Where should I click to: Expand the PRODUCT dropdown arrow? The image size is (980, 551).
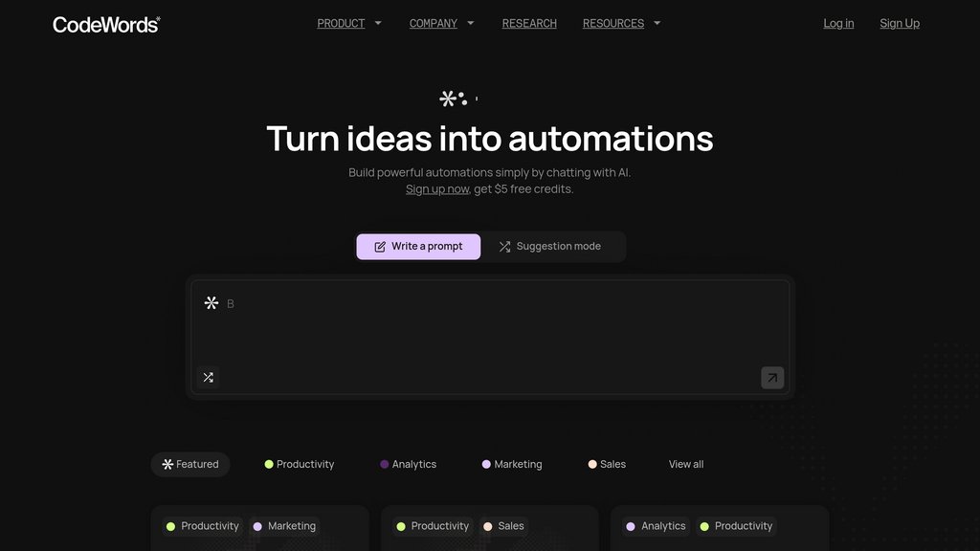coord(378,23)
